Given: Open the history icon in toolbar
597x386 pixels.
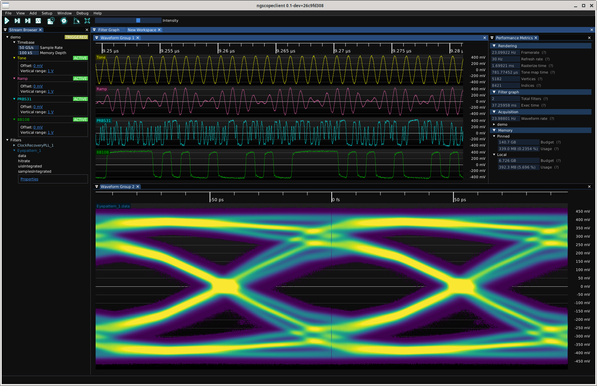Looking at the screenshot, I should [x=51, y=21].
